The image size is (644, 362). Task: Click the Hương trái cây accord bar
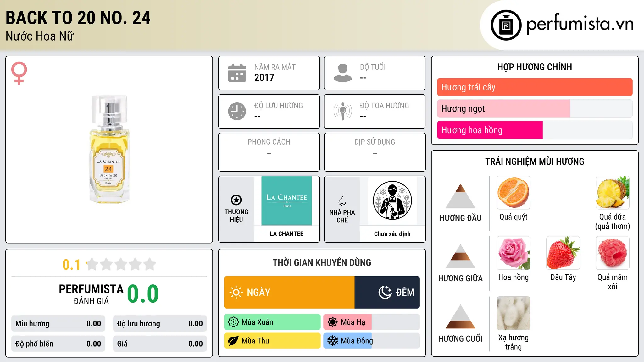tap(535, 87)
